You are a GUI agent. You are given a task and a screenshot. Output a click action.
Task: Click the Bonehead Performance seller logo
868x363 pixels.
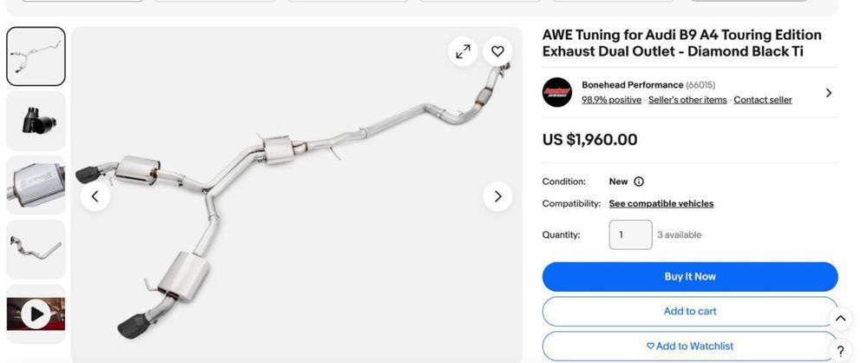(x=557, y=92)
